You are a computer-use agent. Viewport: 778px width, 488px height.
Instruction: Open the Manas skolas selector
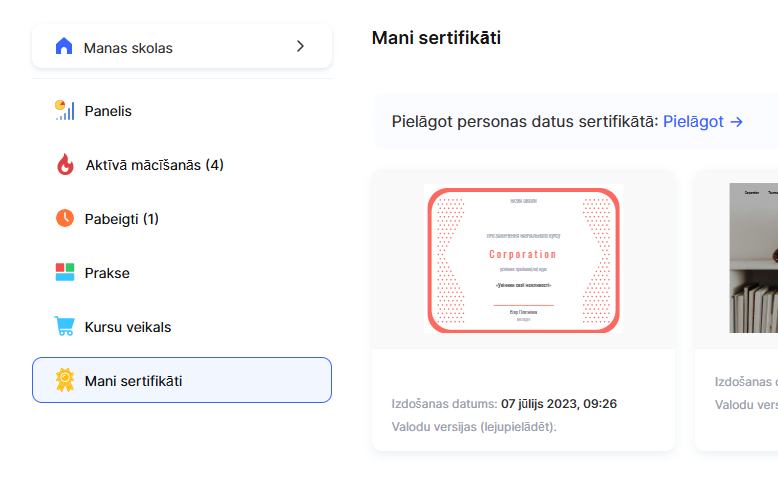pyautogui.click(x=182, y=47)
